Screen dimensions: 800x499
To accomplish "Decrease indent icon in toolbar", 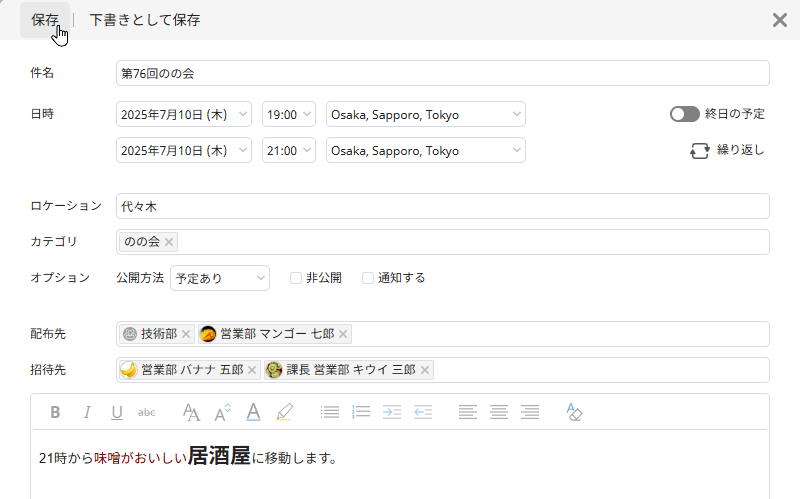I will 423,412.
